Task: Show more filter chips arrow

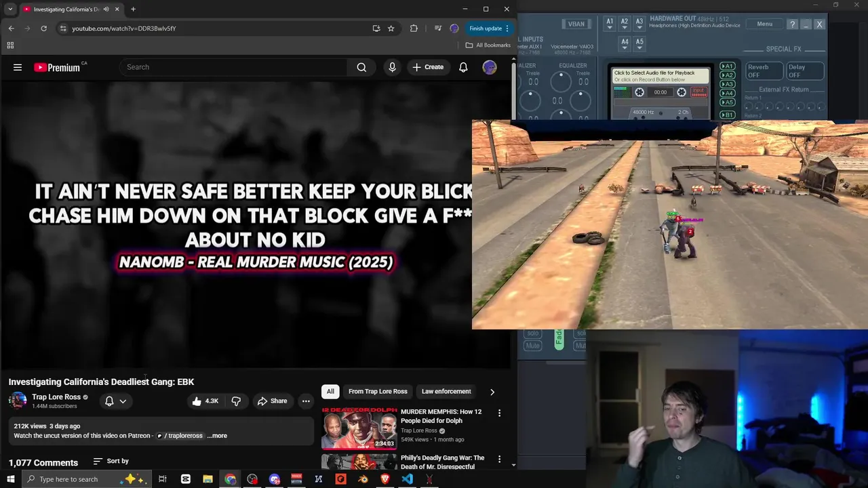Action: [492, 392]
